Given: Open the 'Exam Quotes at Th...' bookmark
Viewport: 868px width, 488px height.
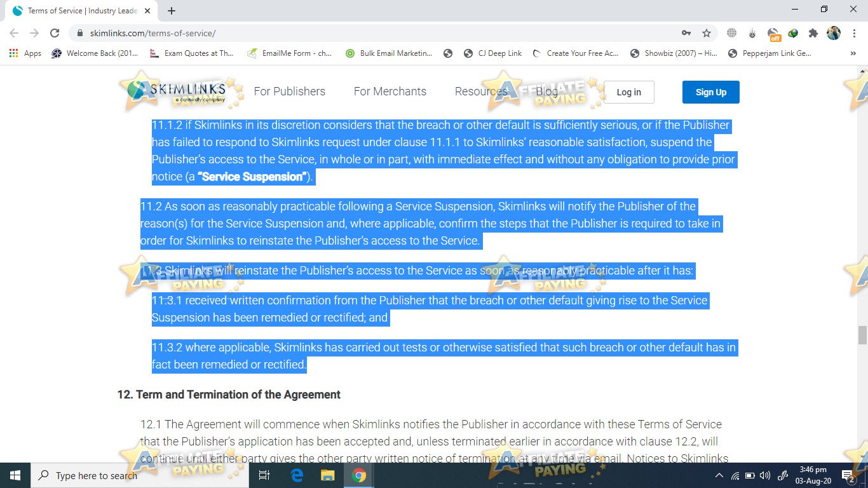Looking at the screenshot, I should tap(192, 53).
